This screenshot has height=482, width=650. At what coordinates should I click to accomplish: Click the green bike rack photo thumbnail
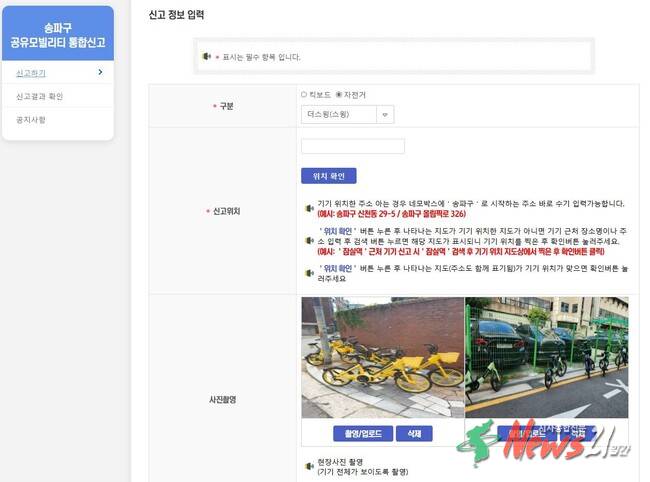point(547,357)
